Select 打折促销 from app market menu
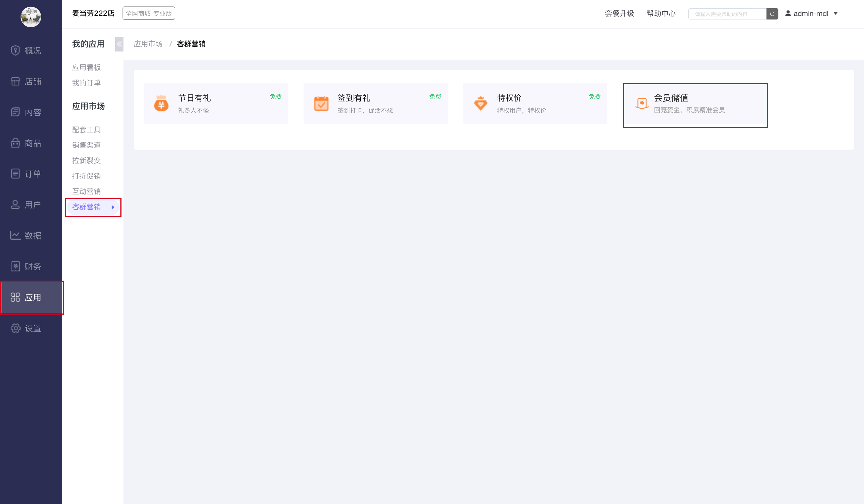Image resolution: width=864 pixels, height=504 pixels. point(86,176)
